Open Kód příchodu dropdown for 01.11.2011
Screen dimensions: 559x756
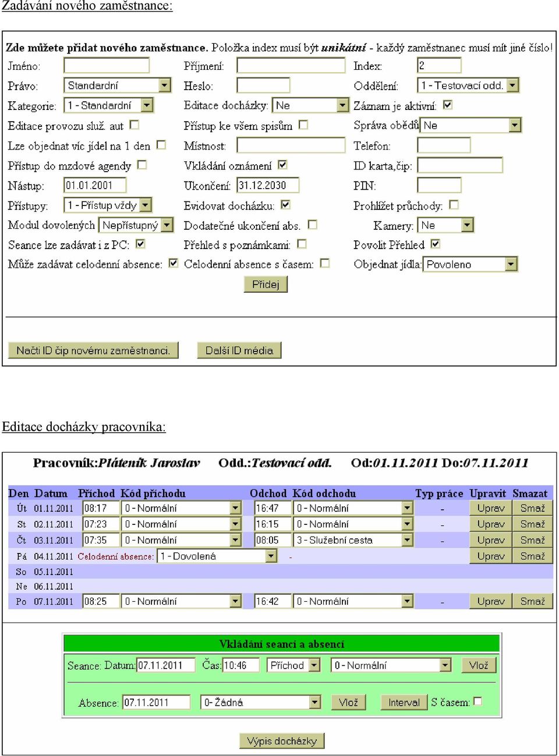tap(181, 508)
